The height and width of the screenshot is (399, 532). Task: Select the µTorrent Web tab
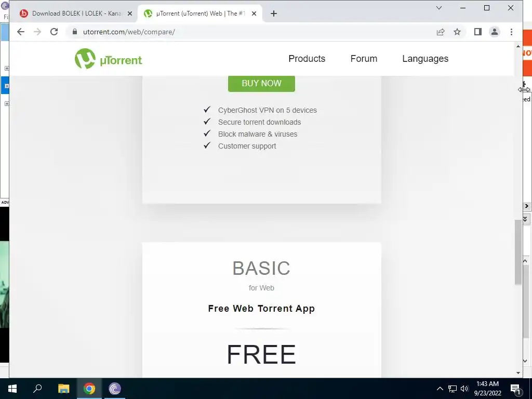(x=200, y=14)
